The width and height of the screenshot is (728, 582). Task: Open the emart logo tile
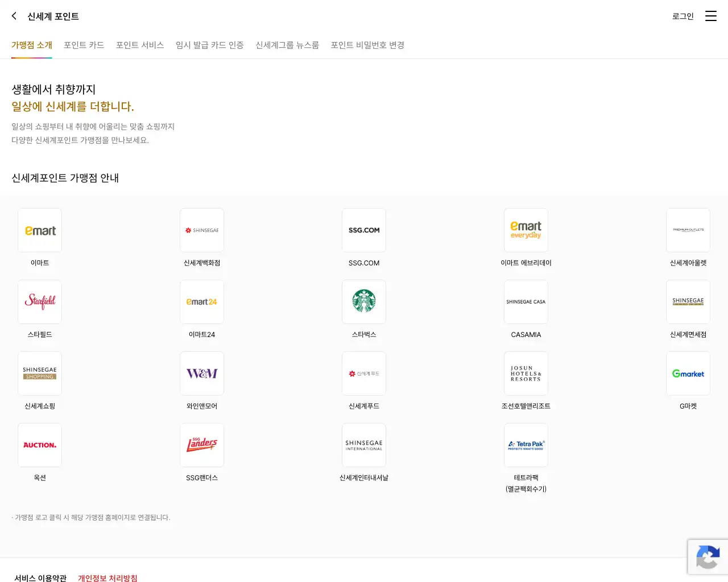40,230
